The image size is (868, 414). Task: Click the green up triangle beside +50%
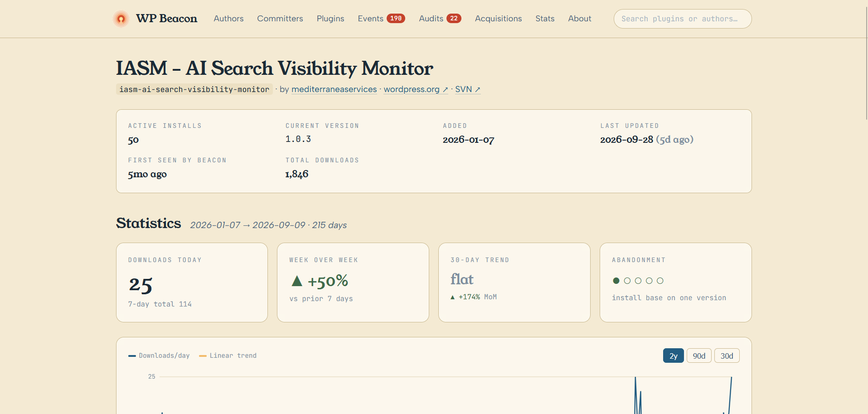pos(297,281)
